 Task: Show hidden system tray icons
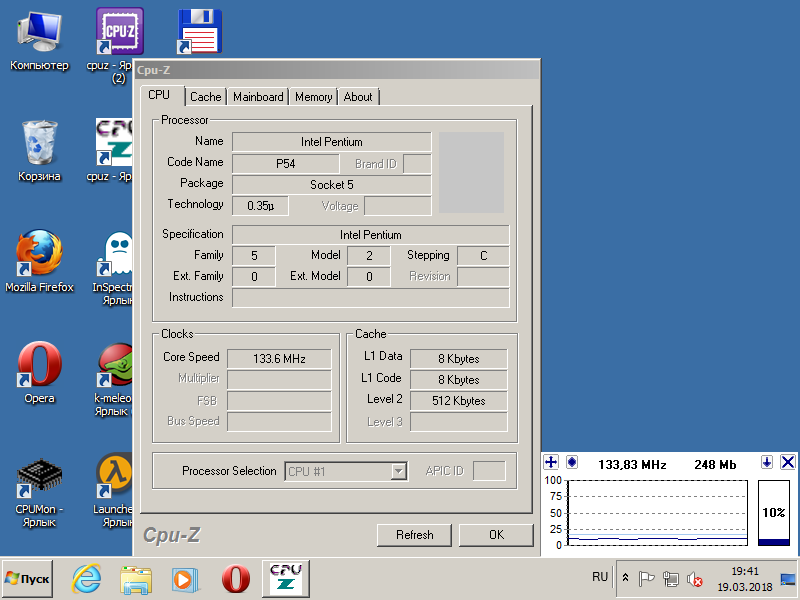(625, 578)
